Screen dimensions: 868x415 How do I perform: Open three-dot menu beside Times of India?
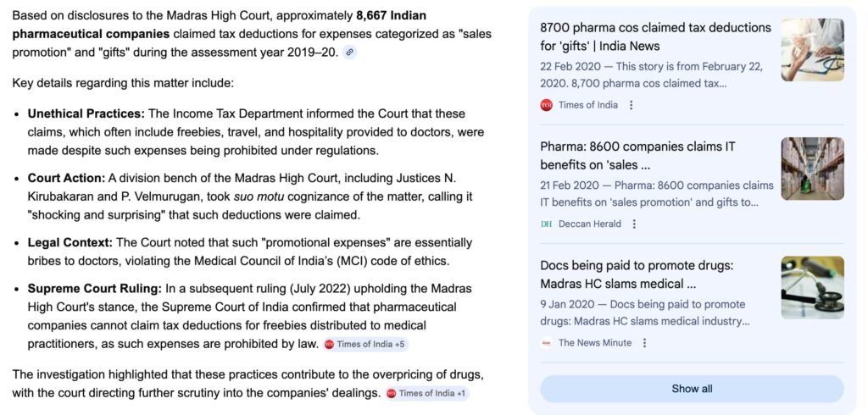(x=632, y=105)
